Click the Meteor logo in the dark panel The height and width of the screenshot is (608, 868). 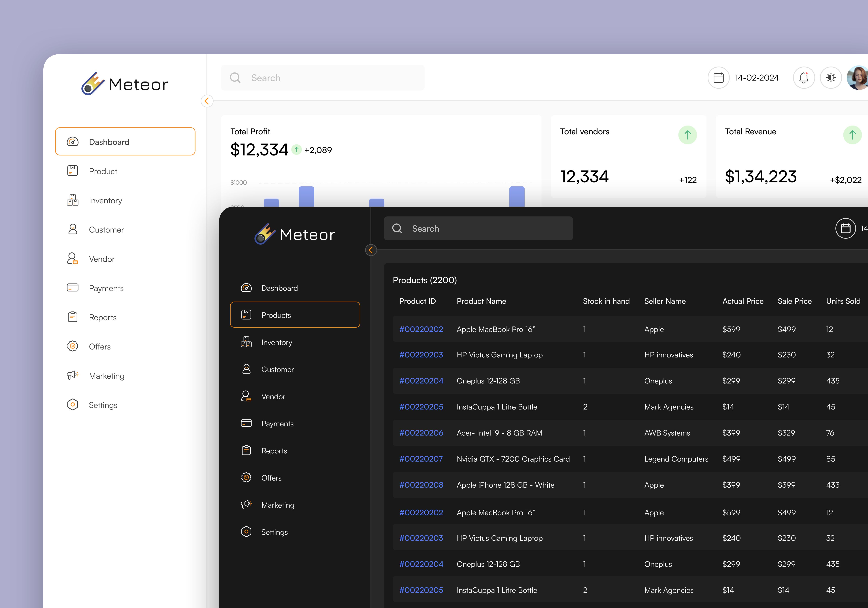point(295,234)
